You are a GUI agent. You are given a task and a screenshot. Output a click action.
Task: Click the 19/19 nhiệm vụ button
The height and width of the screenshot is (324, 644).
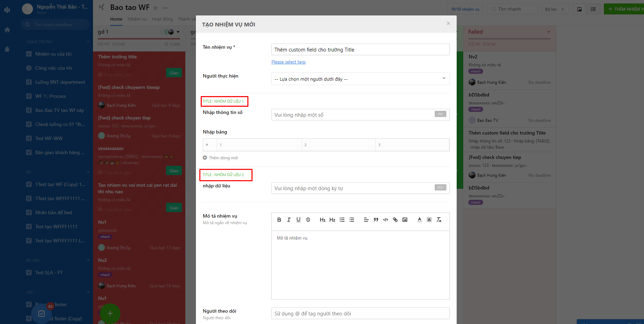click(465, 9)
